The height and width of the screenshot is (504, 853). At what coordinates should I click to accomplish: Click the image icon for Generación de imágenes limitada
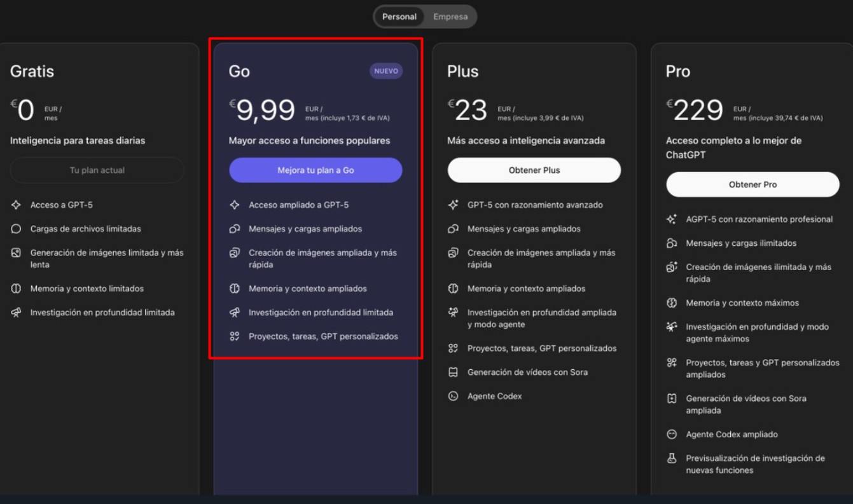pos(17,253)
